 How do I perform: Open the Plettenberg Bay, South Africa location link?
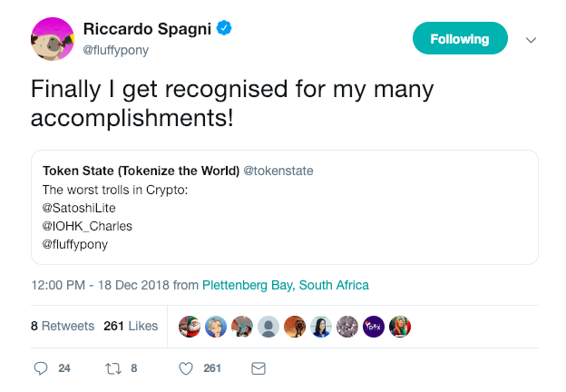[x=286, y=285]
